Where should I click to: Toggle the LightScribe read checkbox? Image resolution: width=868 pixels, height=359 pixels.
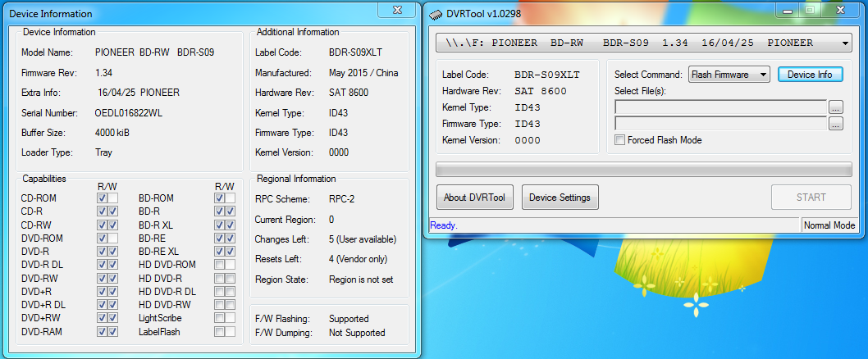[220, 318]
